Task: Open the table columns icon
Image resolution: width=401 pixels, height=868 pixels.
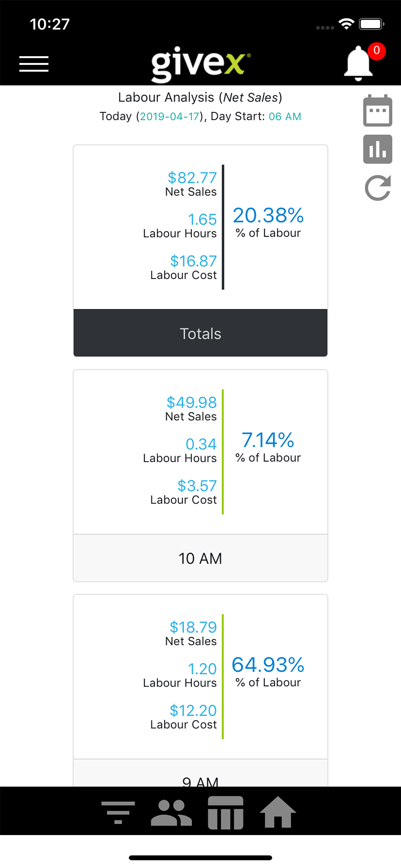Action: [225, 812]
